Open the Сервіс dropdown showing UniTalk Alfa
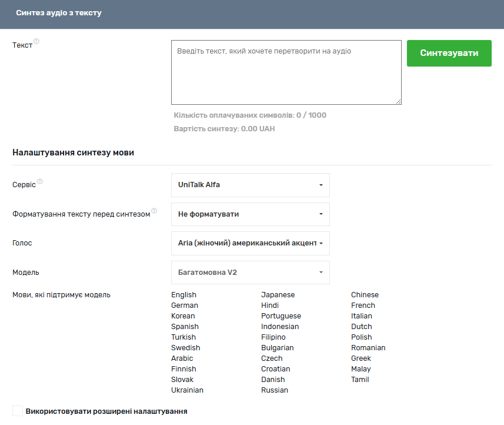This screenshot has height=425, width=504. pos(250,185)
